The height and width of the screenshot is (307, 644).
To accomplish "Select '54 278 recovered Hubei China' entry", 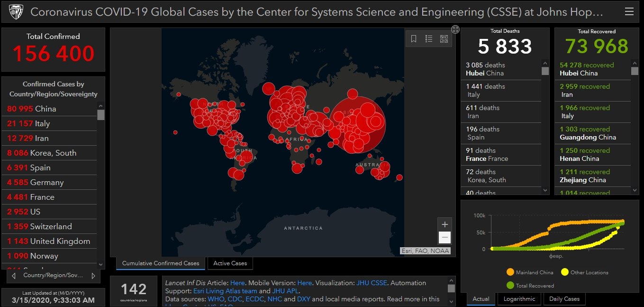I will coord(593,69).
